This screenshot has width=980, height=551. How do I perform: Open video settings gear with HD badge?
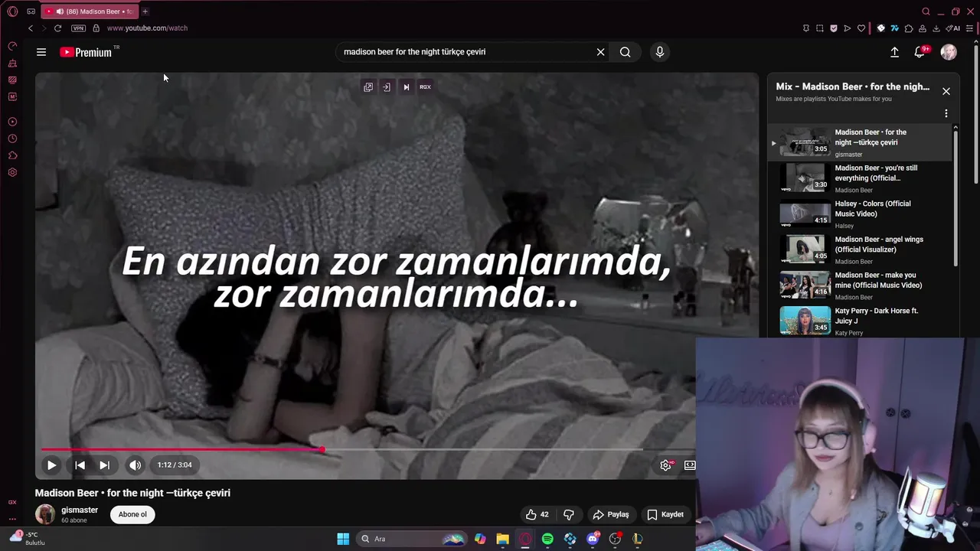point(666,465)
